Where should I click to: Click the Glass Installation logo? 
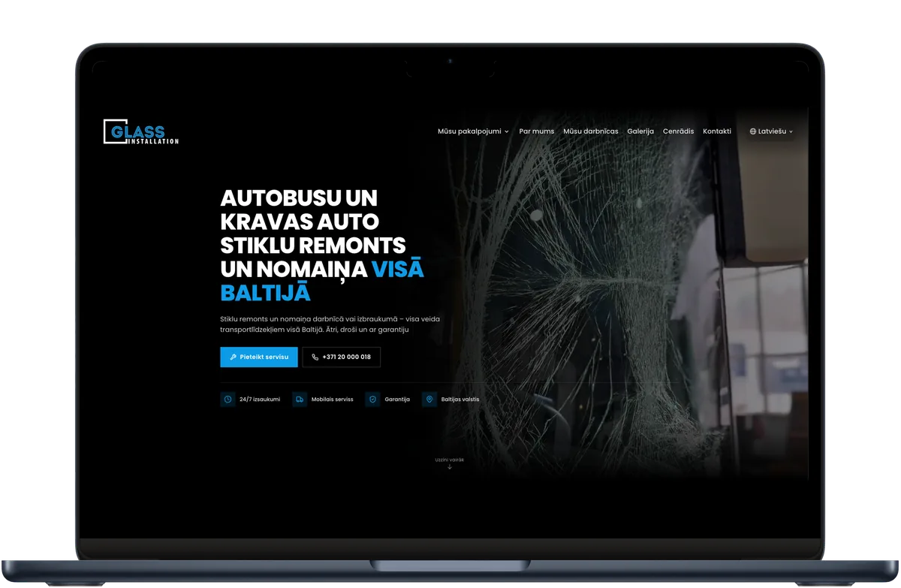pos(141,131)
